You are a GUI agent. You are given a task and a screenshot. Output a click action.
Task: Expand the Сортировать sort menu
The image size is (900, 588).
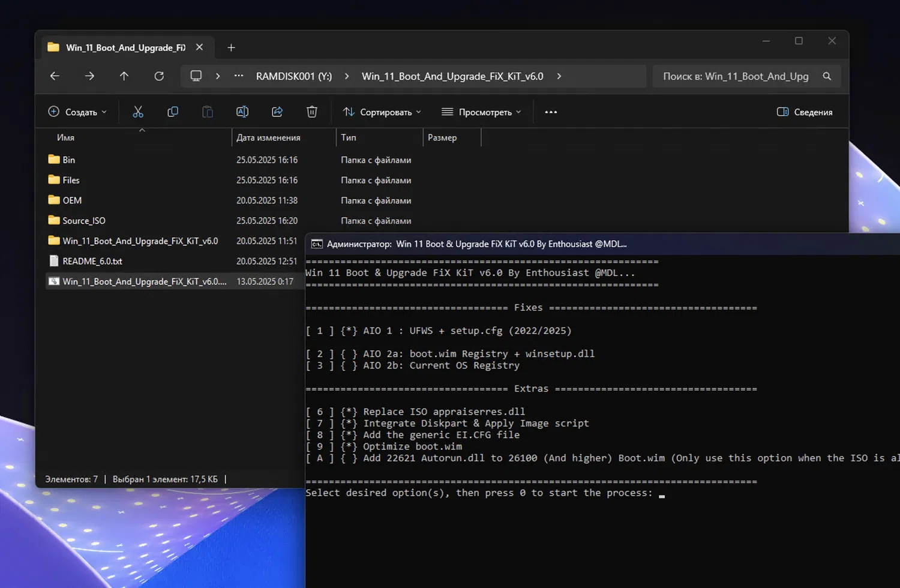pyautogui.click(x=382, y=112)
